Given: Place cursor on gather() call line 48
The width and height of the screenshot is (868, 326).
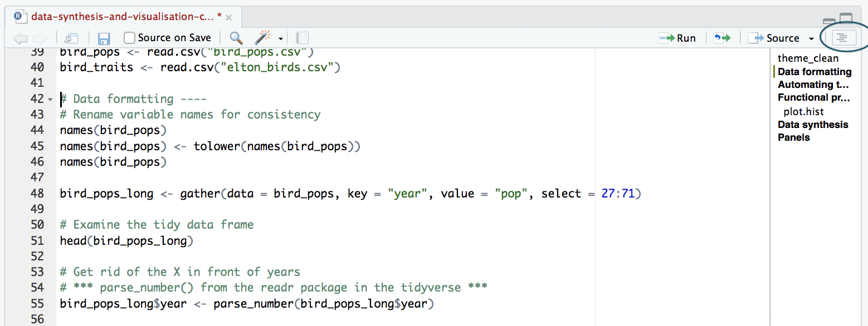Looking at the screenshot, I should tap(350, 194).
